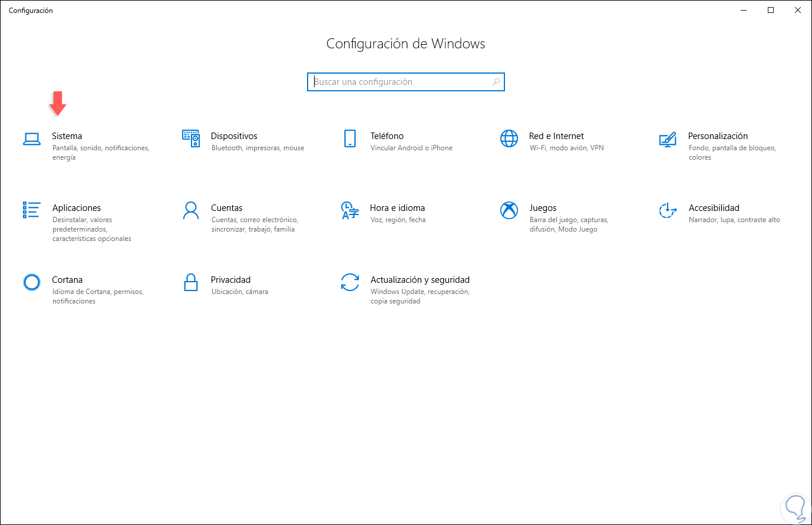This screenshot has width=812, height=525.
Task: Click the Cortana title text
Action: pos(67,280)
